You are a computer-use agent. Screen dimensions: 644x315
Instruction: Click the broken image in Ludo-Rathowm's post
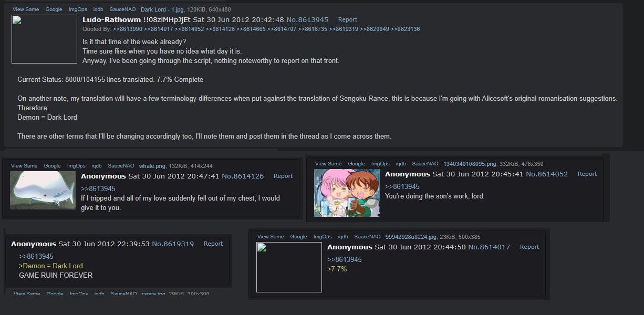(44, 39)
